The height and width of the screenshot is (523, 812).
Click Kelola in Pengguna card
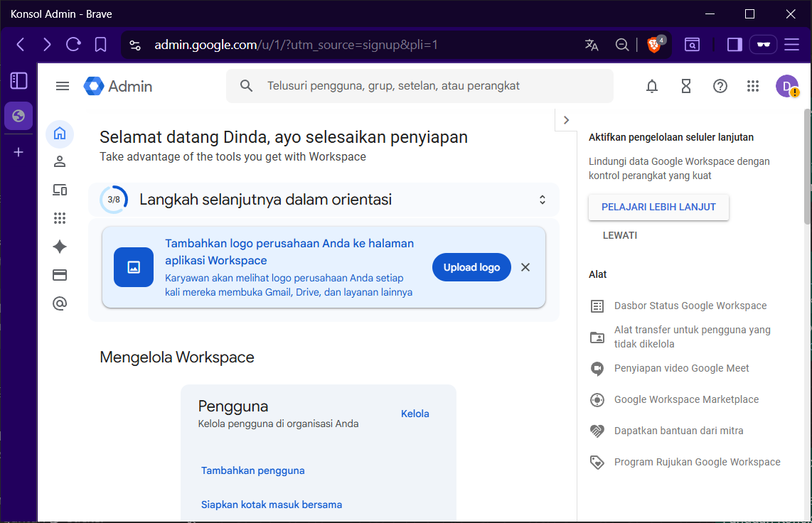(415, 414)
